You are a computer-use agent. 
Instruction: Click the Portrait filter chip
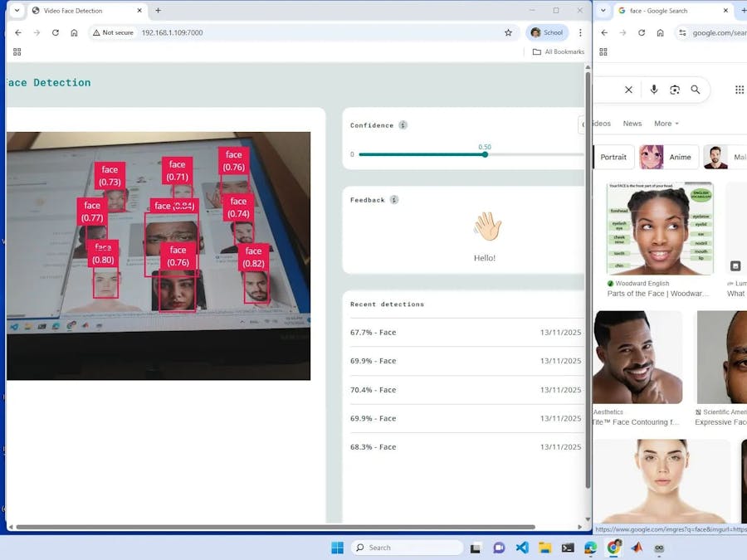coord(613,156)
